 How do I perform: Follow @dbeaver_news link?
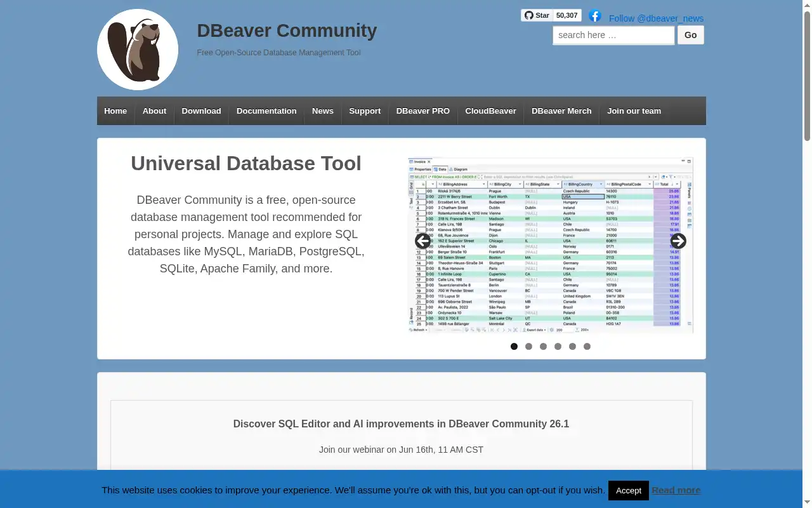click(x=656, y=18)
